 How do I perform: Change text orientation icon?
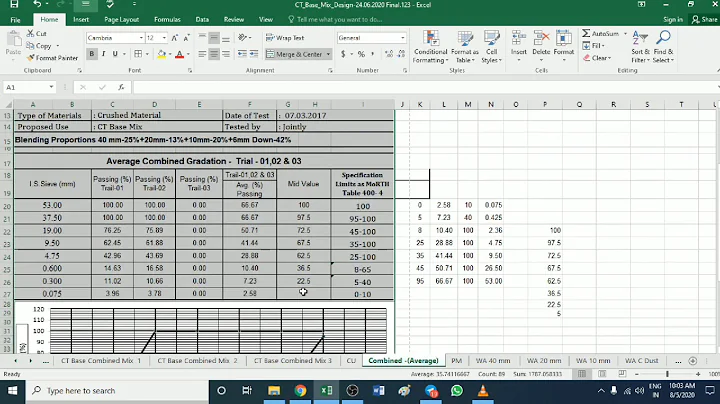click(242, 38)
